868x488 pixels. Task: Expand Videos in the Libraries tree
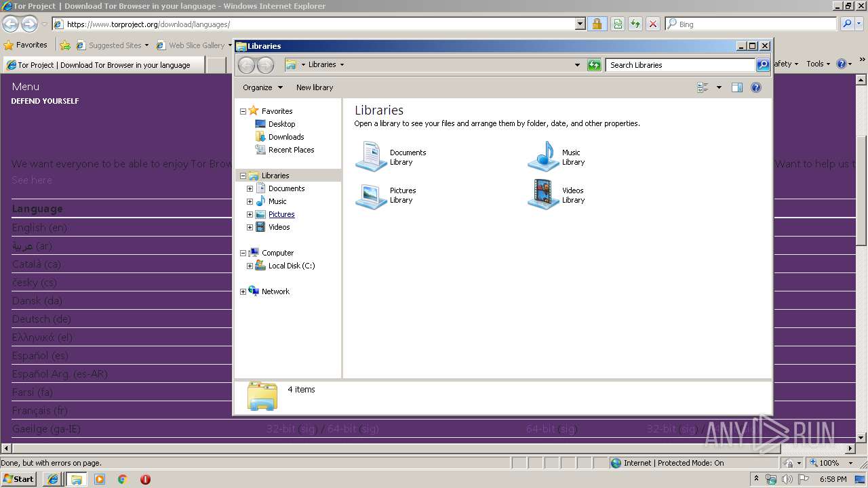[250, 227]
